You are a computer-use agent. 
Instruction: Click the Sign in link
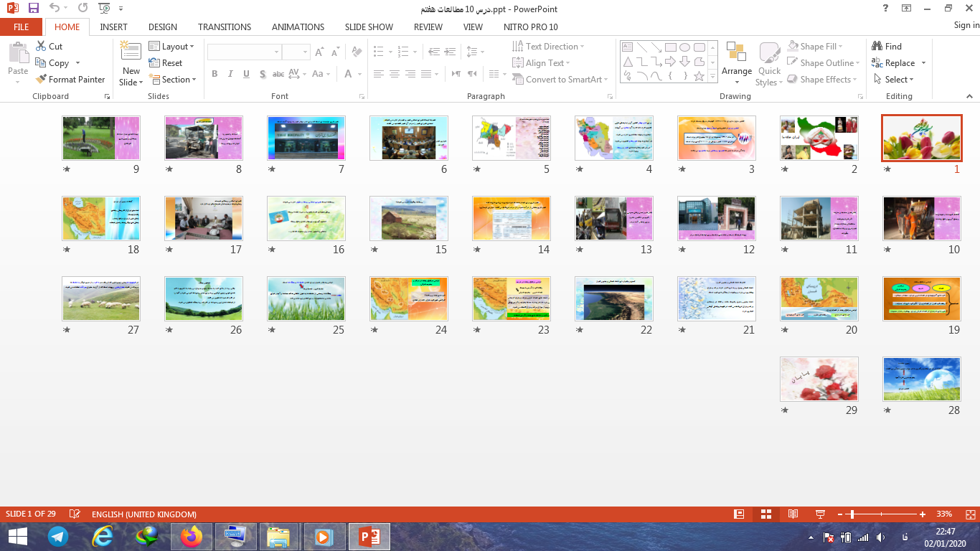pyautogui.click(x=966, y=25)
